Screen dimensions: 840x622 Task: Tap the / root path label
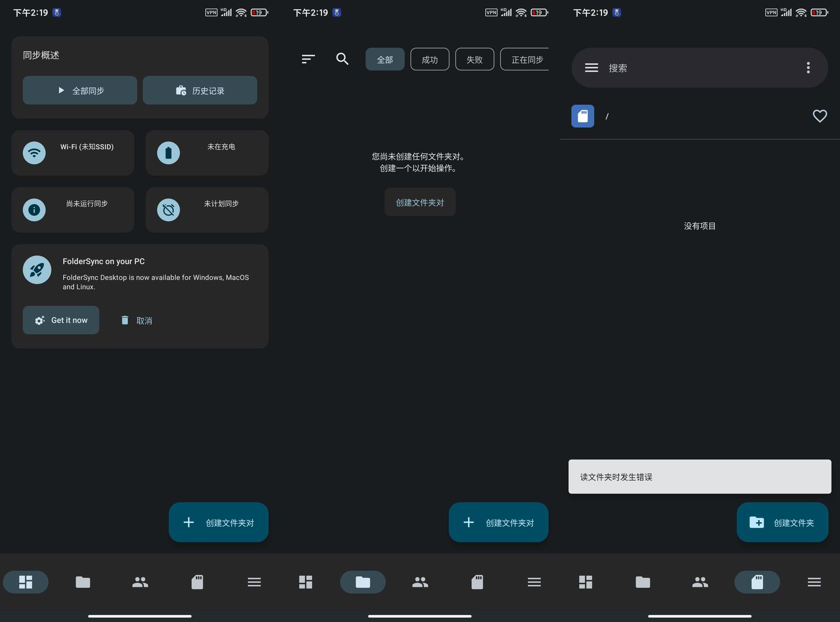pos(607,116)
